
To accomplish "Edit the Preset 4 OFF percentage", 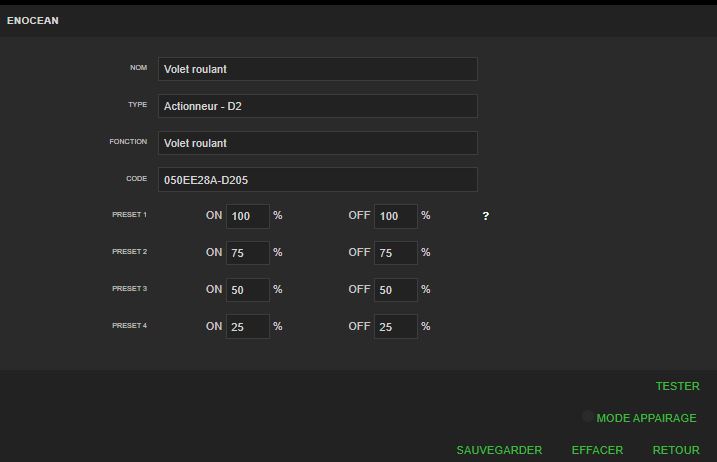I will pos(395,327).
